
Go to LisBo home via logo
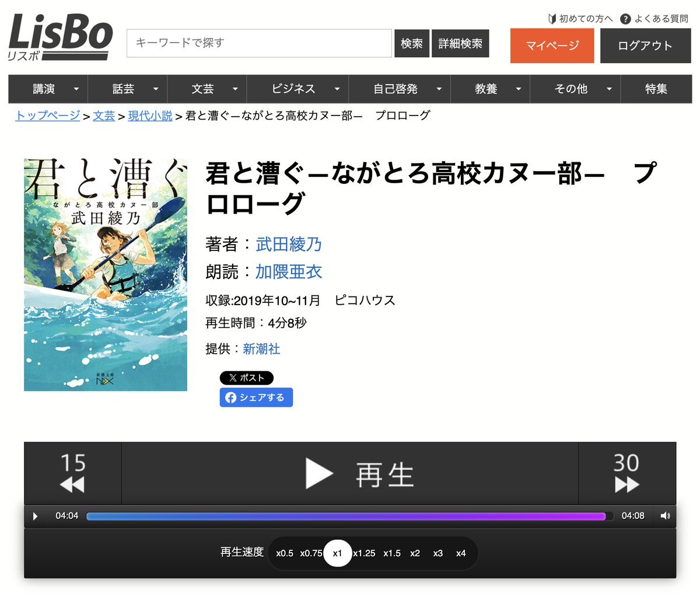point(60,37)
